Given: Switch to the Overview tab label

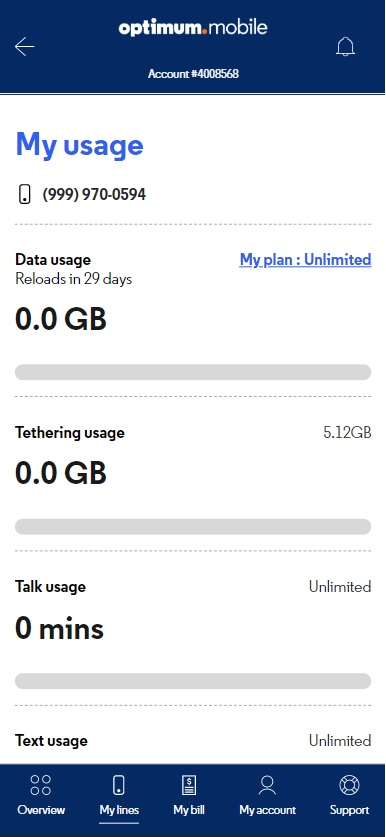Looking at the screenshot, I should click(x=41, y=810).
